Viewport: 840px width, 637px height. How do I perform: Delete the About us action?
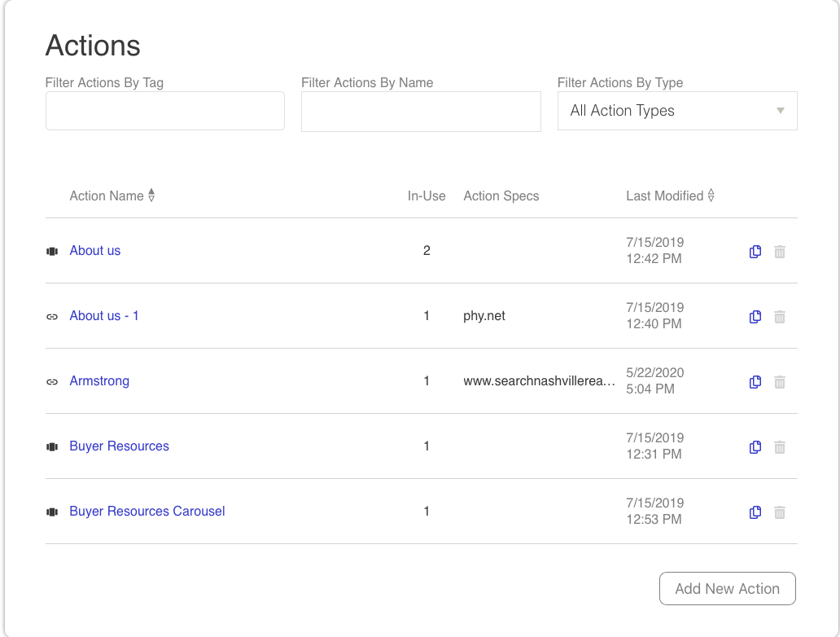(779, 252)
